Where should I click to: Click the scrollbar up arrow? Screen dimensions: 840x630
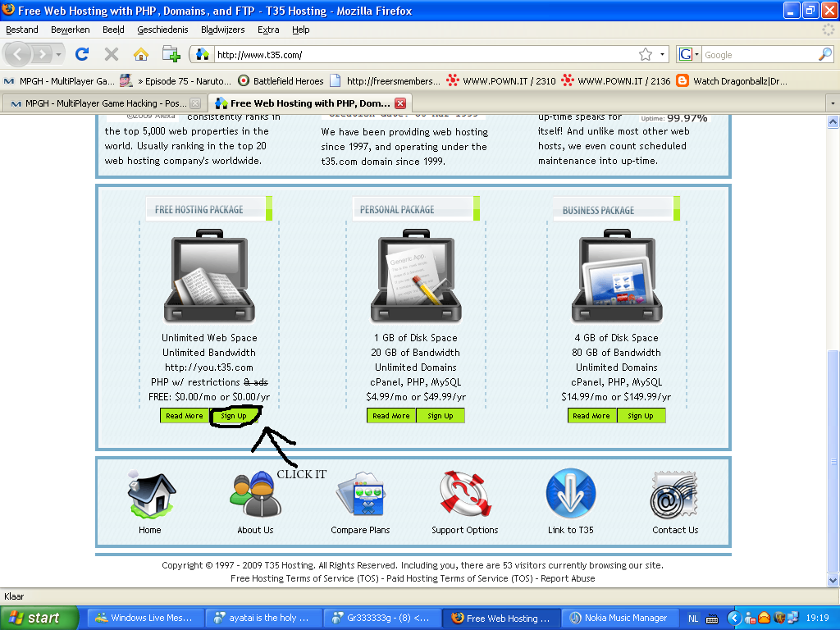tap(833, 122)
